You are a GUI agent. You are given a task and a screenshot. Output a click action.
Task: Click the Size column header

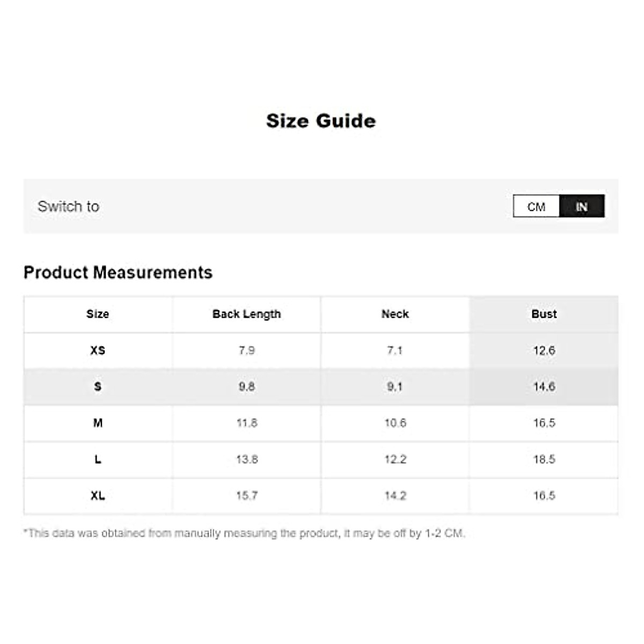[x=98, y=314]
